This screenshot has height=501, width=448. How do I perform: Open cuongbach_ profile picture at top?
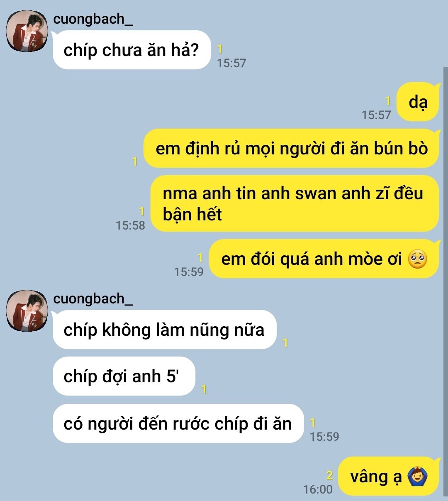(x=27, y=31)
